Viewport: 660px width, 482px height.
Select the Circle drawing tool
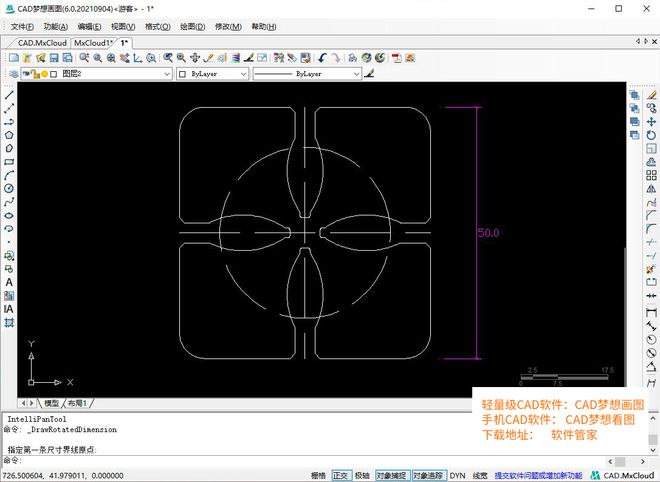[x=9, y=188]
